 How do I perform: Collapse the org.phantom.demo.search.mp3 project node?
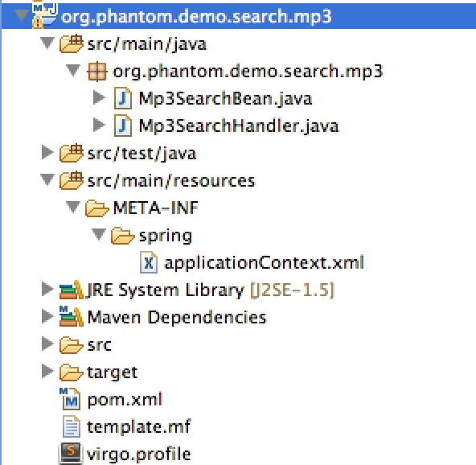tap(21, 15)
